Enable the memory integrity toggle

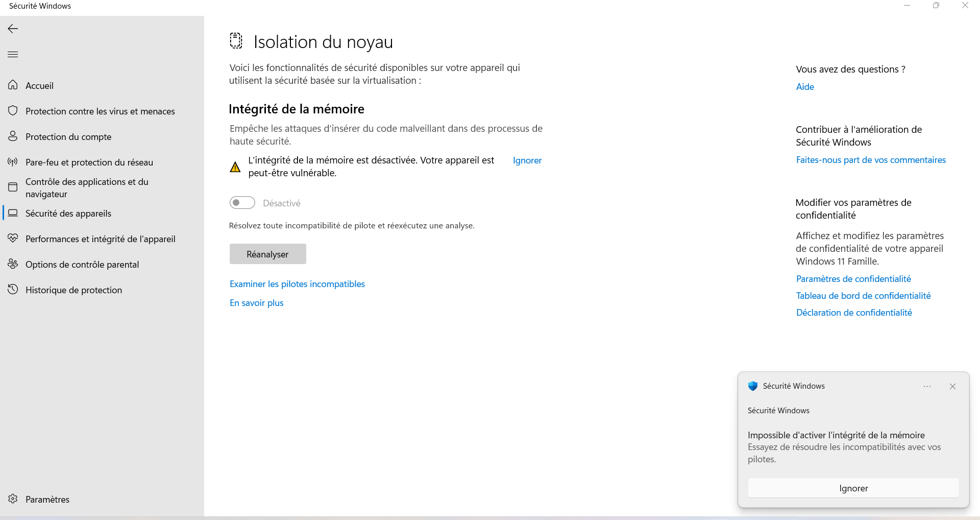coord(242,203)
